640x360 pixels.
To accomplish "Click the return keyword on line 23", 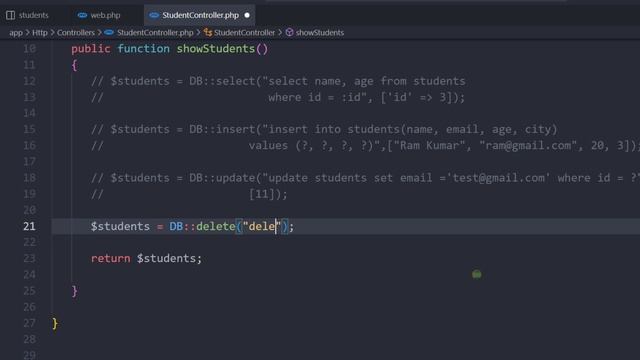I will pyautogui.click(x=111, y=258).
